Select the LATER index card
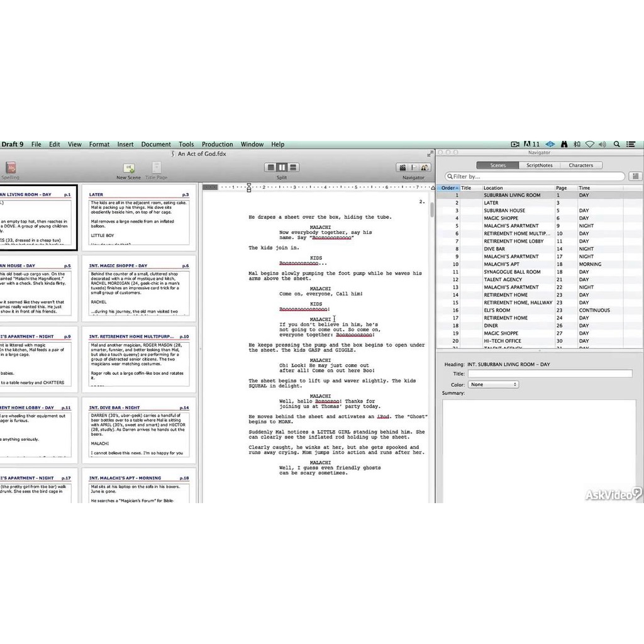 coord(139,218)
